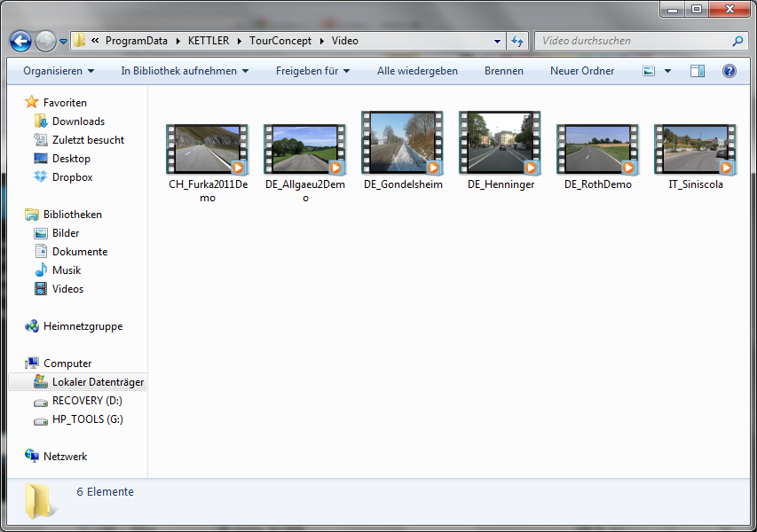Click the Videos library film icon
This screenshot has width=757, height=532.
click(x=41, y=288)
